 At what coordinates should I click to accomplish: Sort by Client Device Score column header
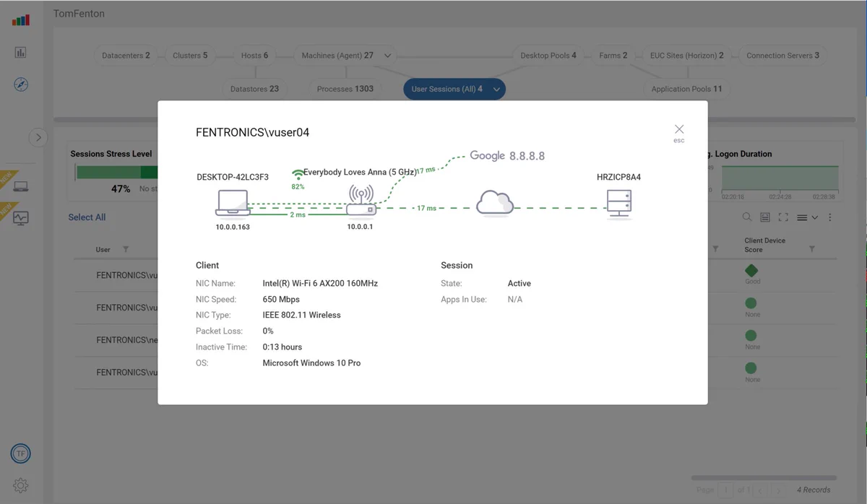[x=764, y=245]
